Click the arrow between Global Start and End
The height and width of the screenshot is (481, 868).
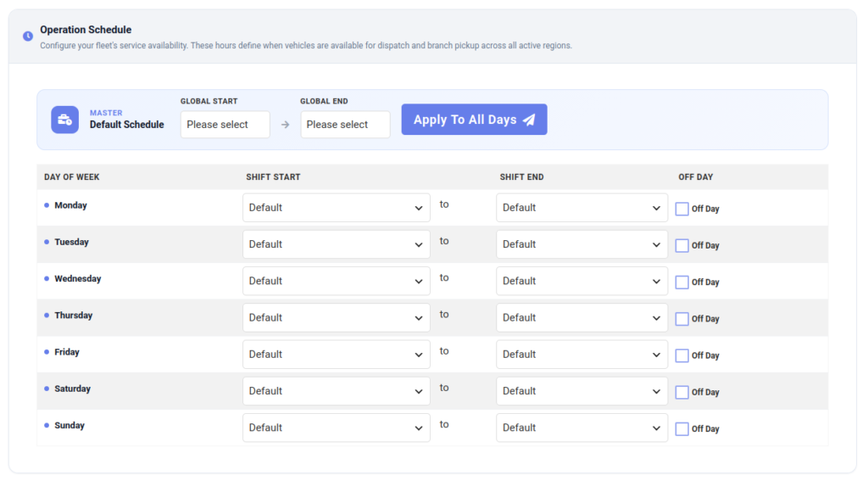click(x=285, y=125)
